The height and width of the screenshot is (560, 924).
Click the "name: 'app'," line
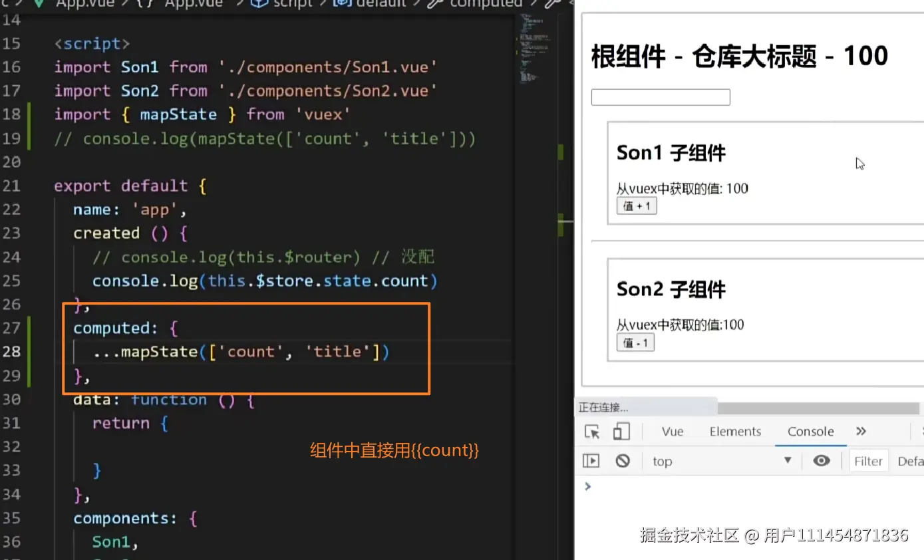[130, 210]
